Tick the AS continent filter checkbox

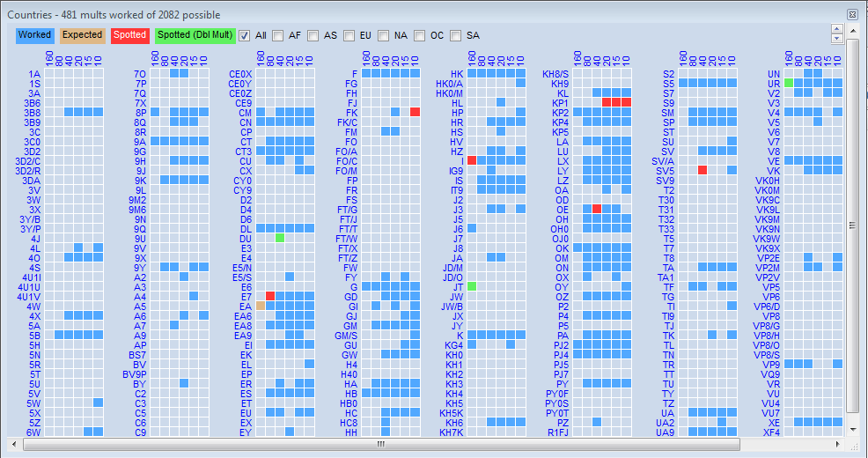313,35
